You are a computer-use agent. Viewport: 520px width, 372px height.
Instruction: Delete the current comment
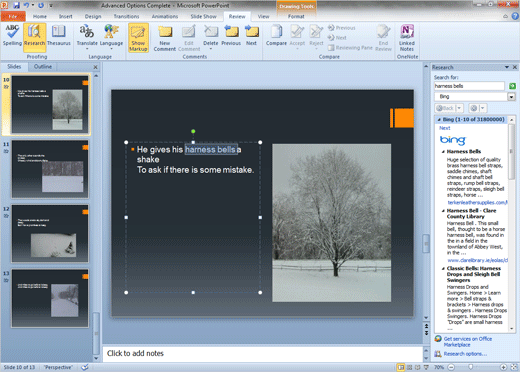point(211,37)
